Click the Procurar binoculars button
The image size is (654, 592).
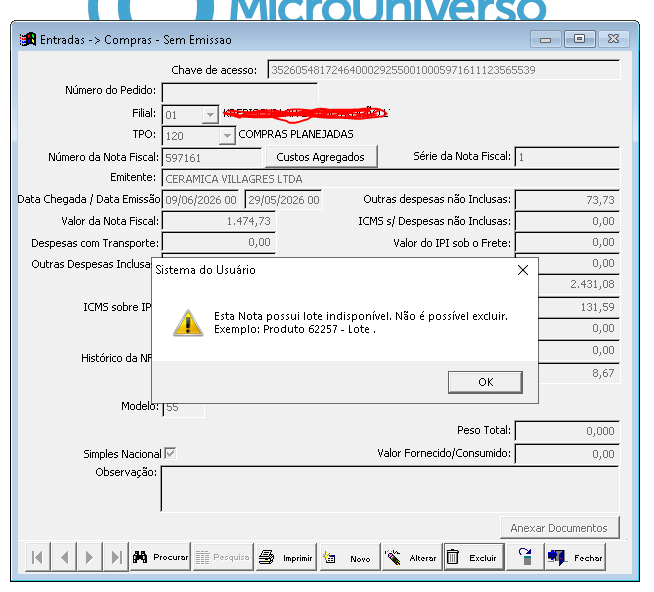pos(160,557)
